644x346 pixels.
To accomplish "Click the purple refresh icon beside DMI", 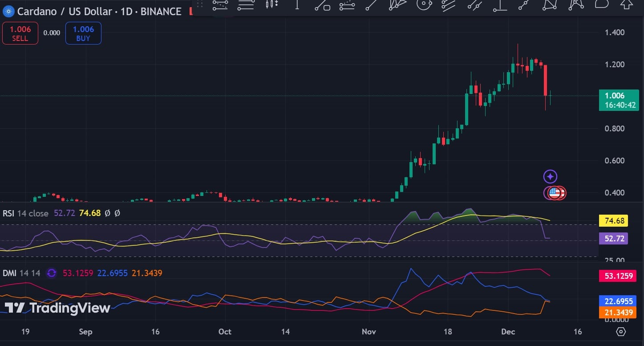I will (52, 273).
